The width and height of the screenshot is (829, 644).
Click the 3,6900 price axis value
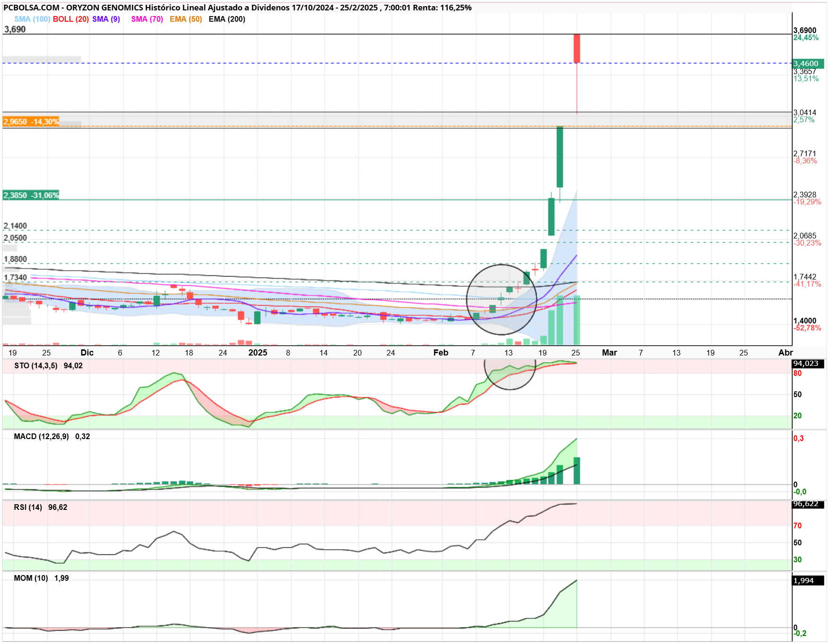[x=805, y=31]
